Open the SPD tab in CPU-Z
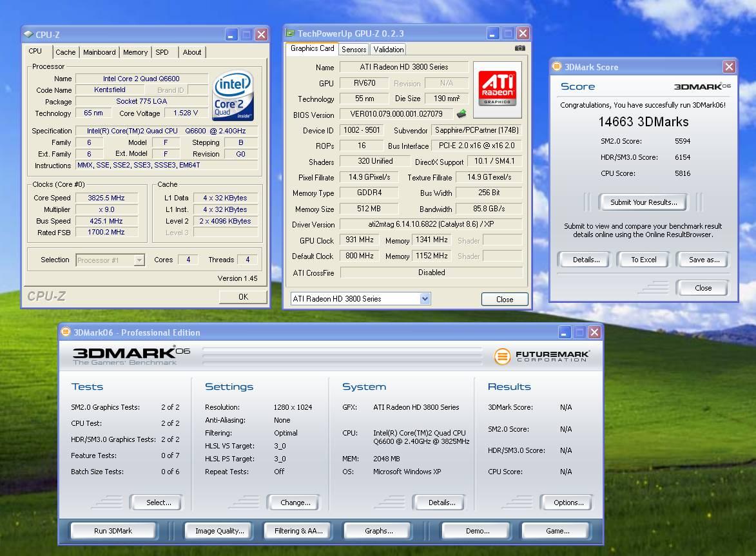 coord(162,52)
